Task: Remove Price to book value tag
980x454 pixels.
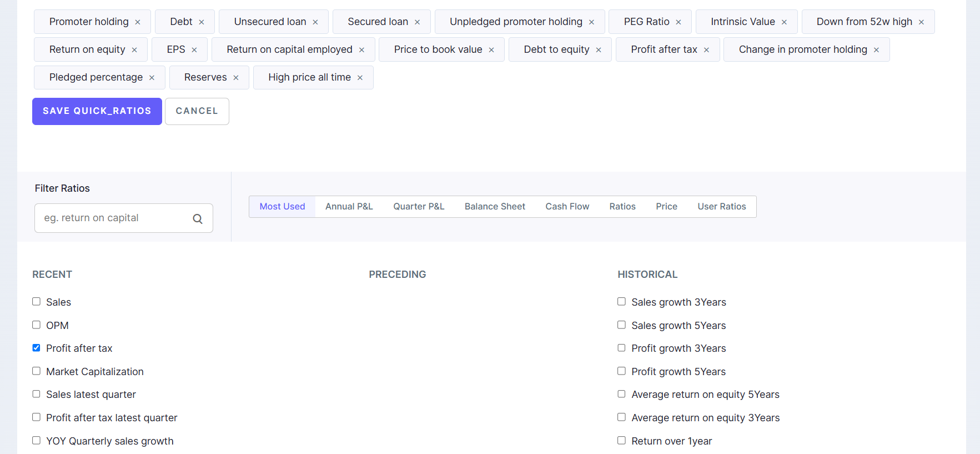Action: (x=491, y=50)
